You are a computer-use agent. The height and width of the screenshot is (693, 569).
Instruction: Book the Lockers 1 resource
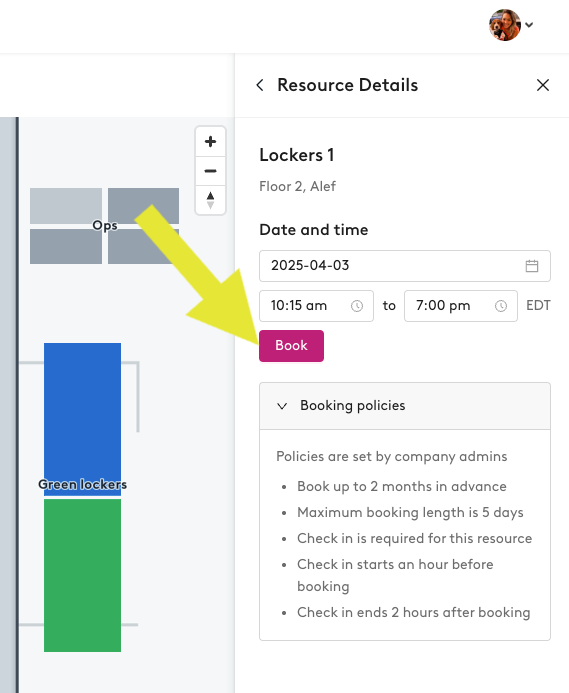[x=291, y=346]
